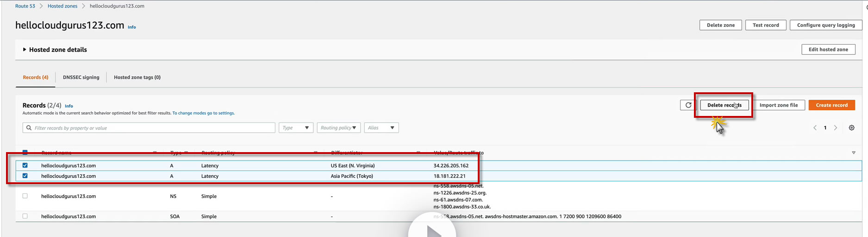The height and width of the screenshot is (237, 868).
Task: Click Test record button
Action: pos(766,25)
